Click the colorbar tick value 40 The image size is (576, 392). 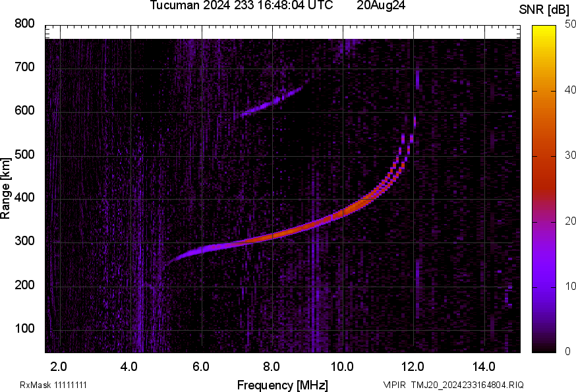tap(570, 90)
